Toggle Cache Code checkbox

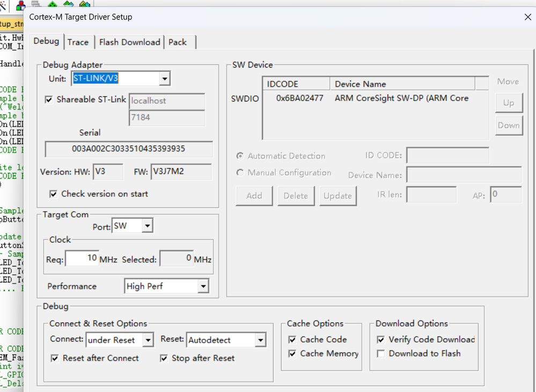[x=292, y=339]
